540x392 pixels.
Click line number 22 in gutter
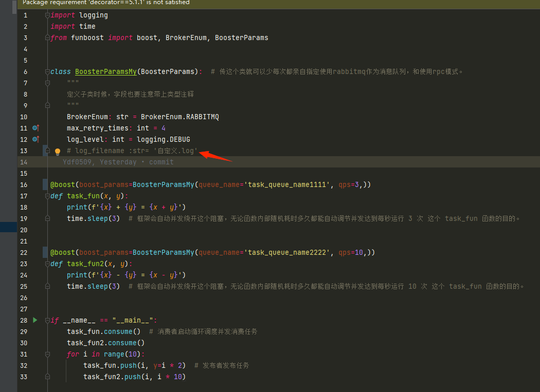pyautogui.click(x=24, y=253)
